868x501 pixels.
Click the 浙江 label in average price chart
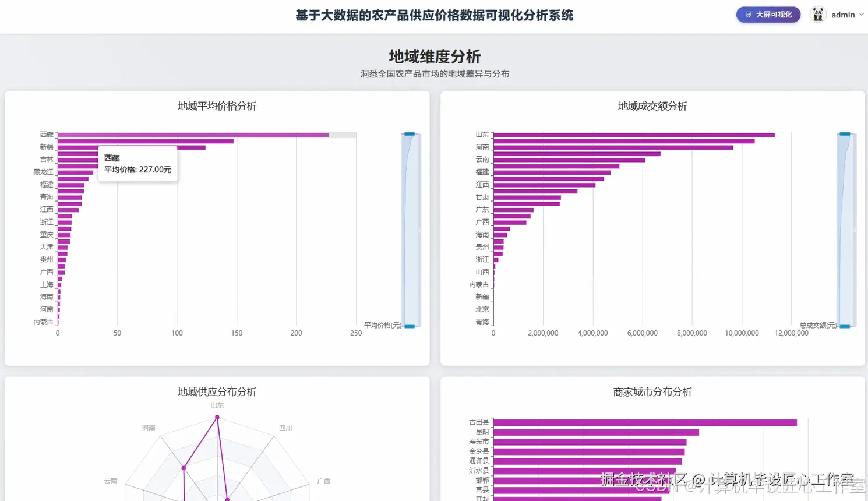tap(47, 222)
